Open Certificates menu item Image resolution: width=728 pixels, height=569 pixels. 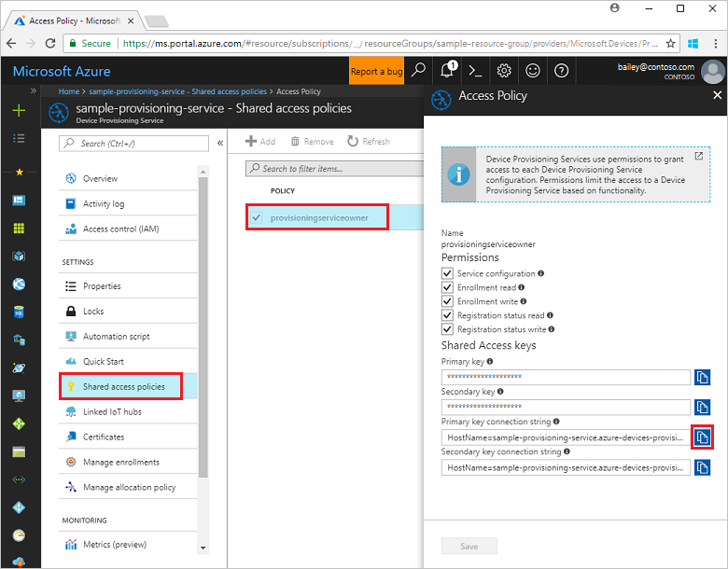click(x=128, y=437)
